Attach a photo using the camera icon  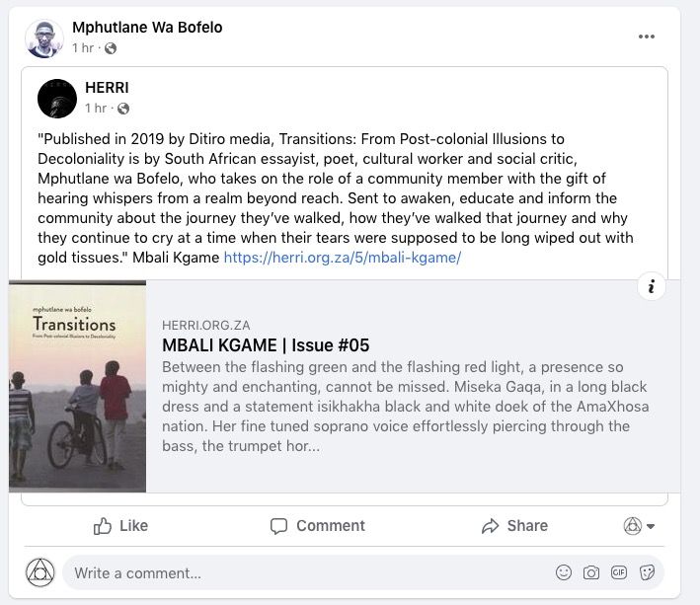coord(591,572)
